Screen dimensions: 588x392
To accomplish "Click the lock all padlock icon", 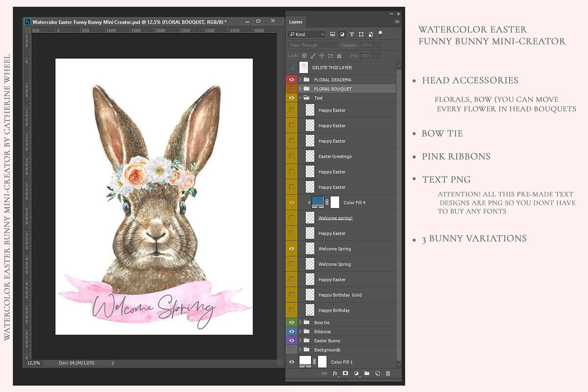I will tap(340, 56).
